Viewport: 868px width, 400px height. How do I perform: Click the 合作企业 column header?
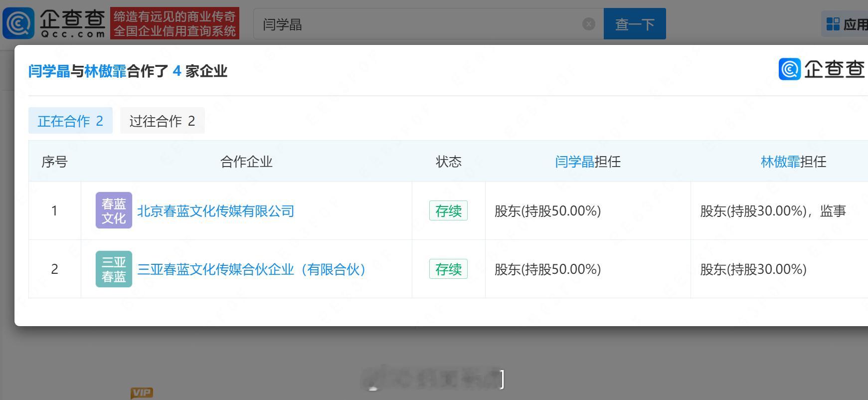point(246,162)
